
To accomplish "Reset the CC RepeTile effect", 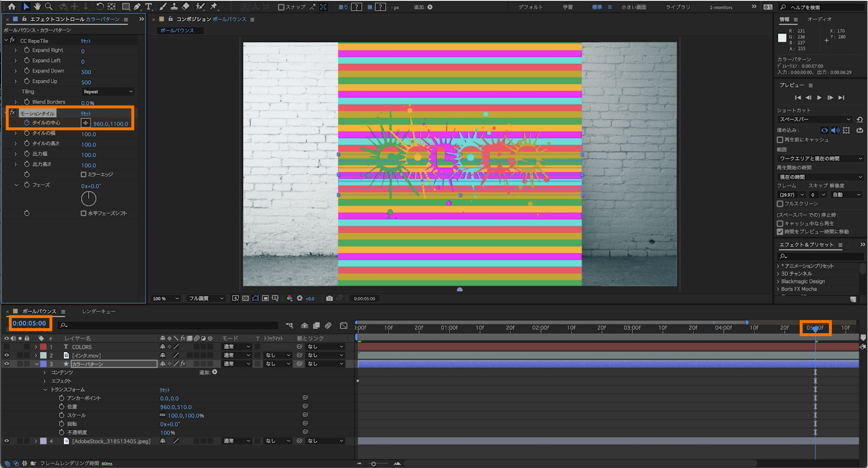I will pos(86,41).
